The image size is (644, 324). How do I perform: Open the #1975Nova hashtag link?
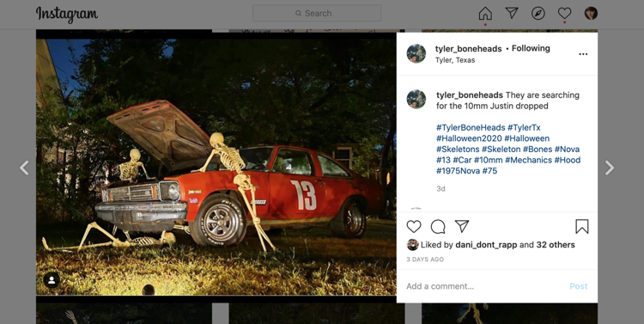click(458, 171)
